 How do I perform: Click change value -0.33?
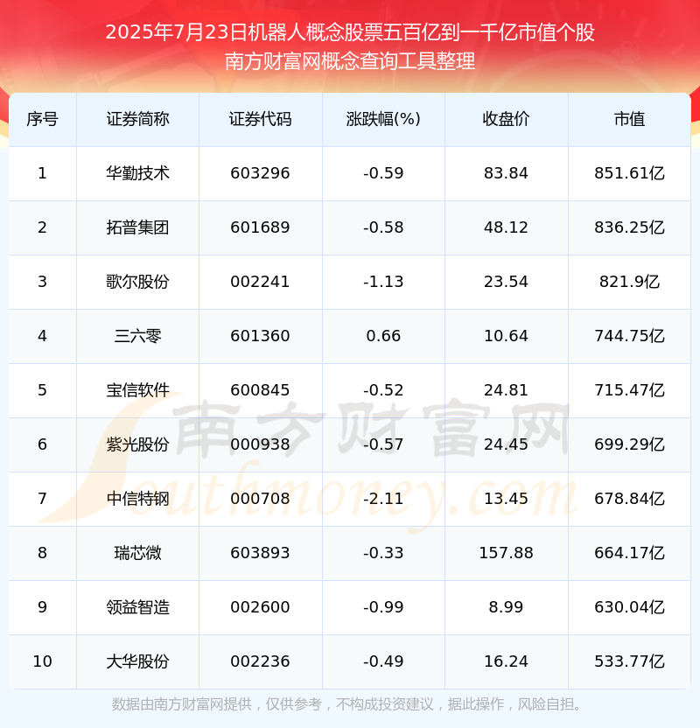pyautogui.click(x=383, y=553)
